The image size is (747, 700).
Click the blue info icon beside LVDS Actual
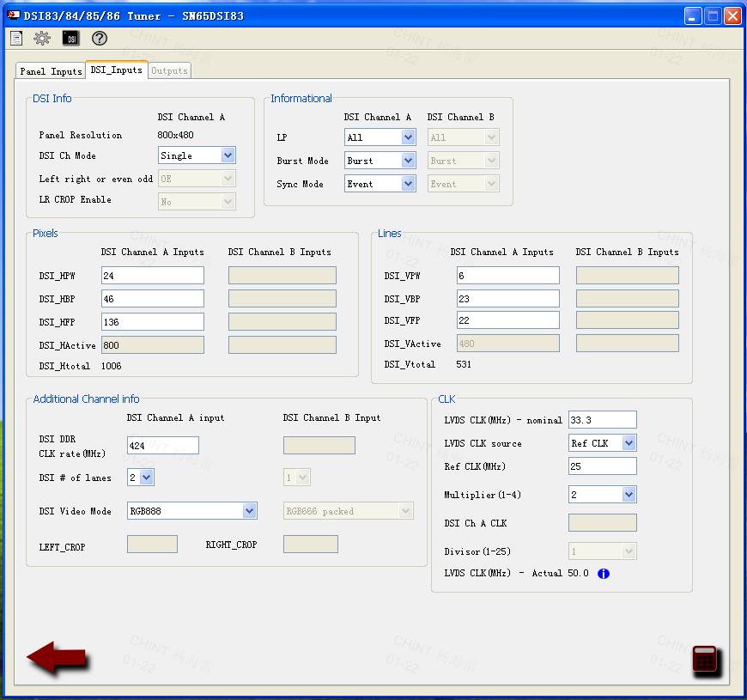pyautogui.click(x=603, y=573)
